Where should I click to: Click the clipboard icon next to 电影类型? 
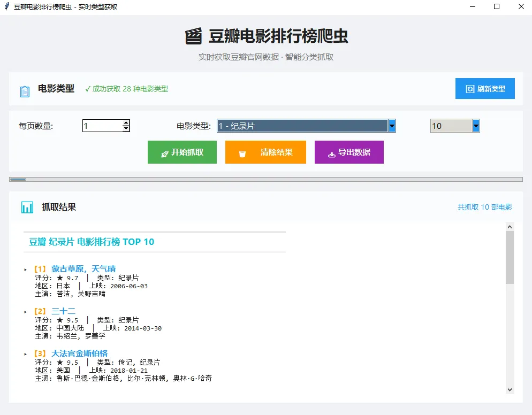(x=25, y=91)
